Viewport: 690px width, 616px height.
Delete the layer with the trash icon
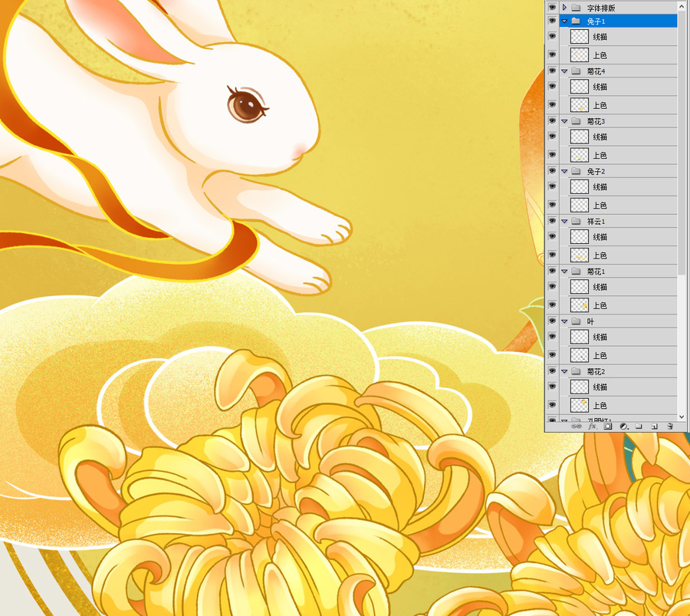[x=670, y=427]
